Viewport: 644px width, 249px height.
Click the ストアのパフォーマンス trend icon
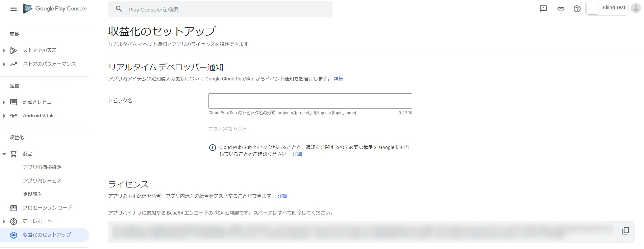14,64
